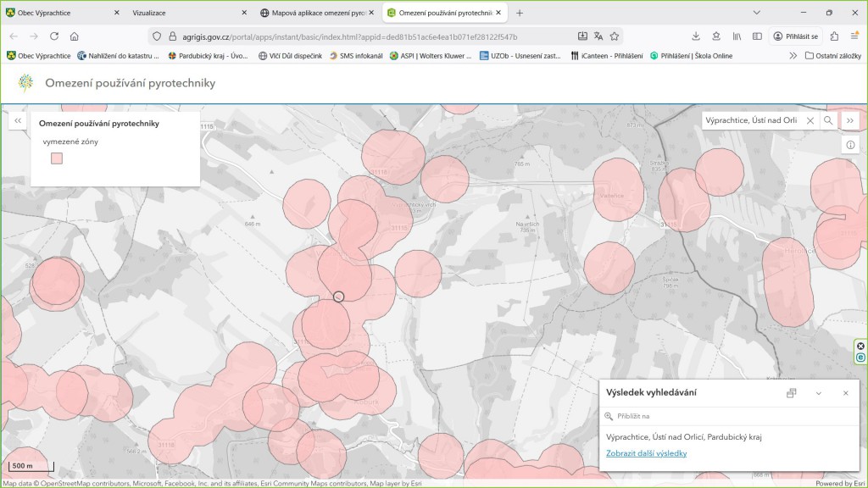Collapse the Výsledek vyhledávání popup
This screenshot has width=868, height=488.
(818, 393)
